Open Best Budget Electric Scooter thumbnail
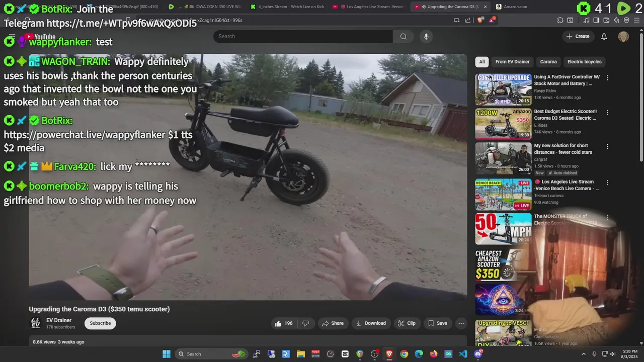 [503, 124]
